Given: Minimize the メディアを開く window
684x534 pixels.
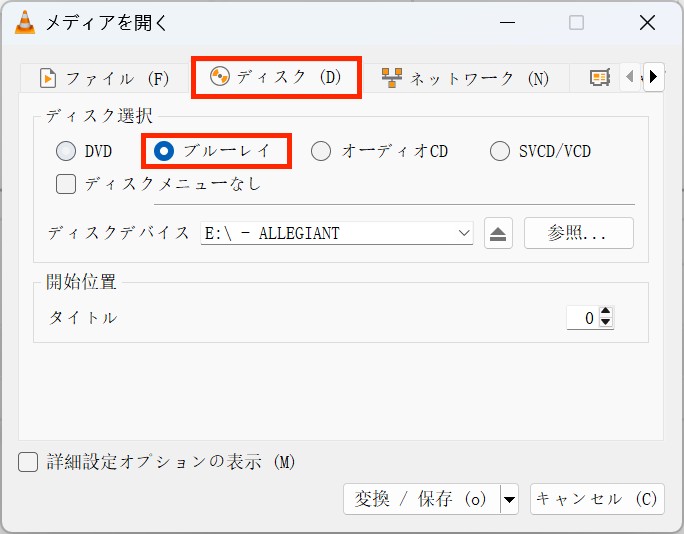Looking at the screenshot, I should click(x=507, y=22).
